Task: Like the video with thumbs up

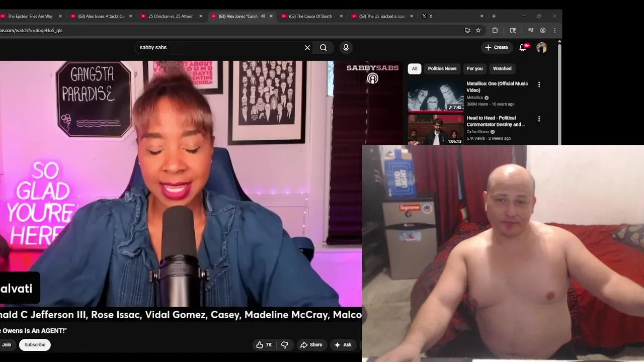Action: tap(264, 344)
